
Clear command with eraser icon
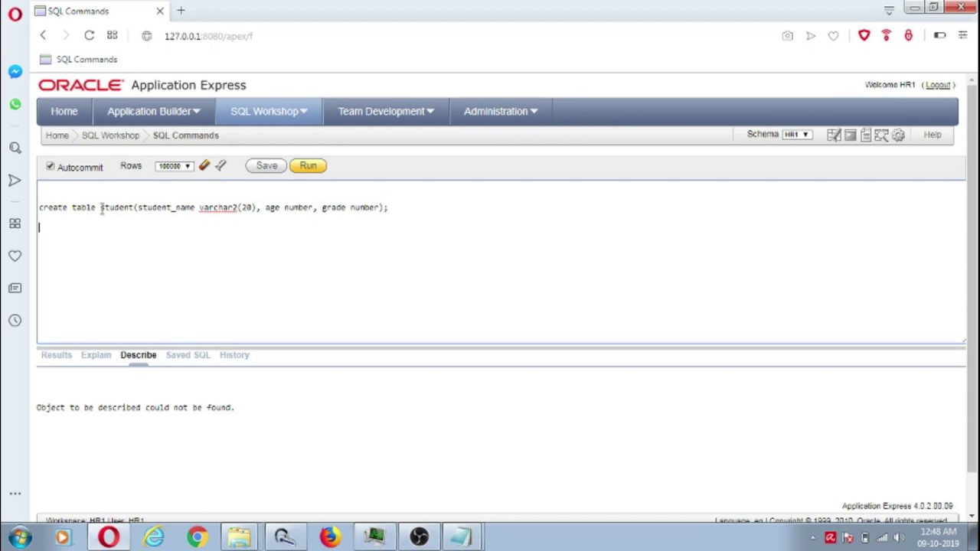click(x=204, y=165)
